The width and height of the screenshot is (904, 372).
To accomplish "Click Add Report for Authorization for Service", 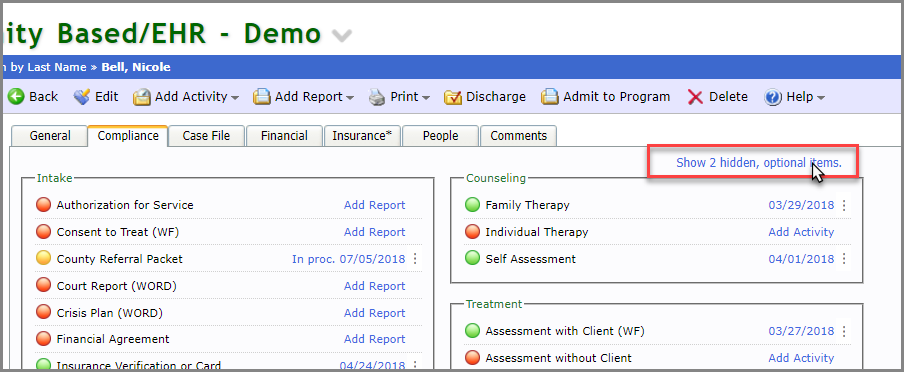I will coord(375,205).
